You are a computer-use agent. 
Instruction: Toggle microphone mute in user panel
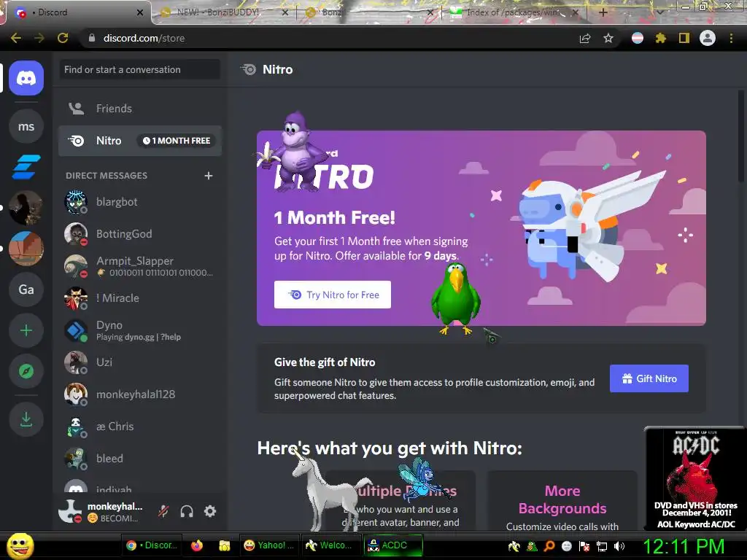coord(163,511)
